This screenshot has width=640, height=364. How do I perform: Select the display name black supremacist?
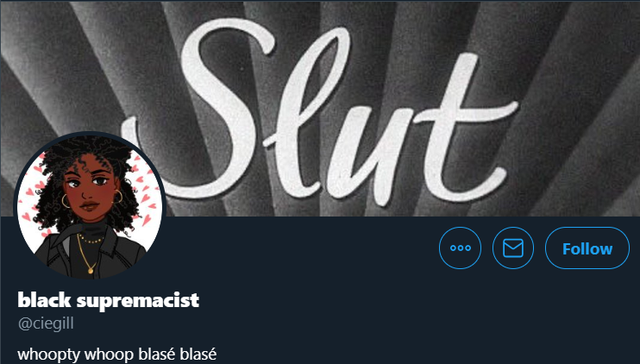109,300
